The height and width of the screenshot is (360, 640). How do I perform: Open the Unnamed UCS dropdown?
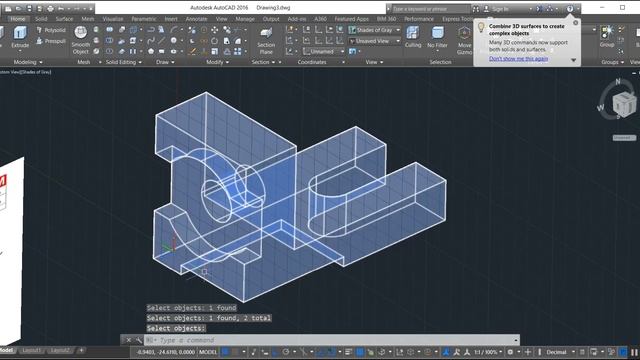(324, 51)
